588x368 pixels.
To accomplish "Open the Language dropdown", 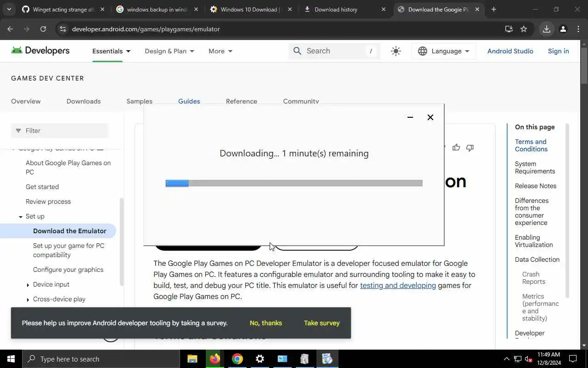I will point(444,51).
